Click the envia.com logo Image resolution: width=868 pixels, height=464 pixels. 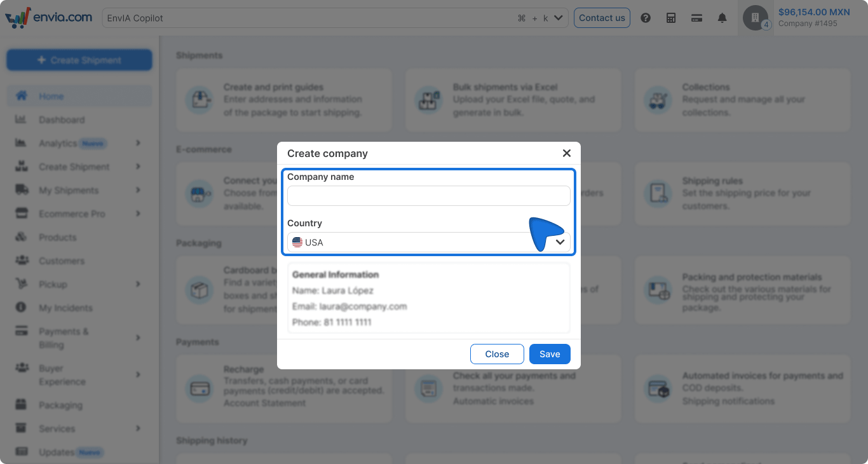(x=49, y=18)
